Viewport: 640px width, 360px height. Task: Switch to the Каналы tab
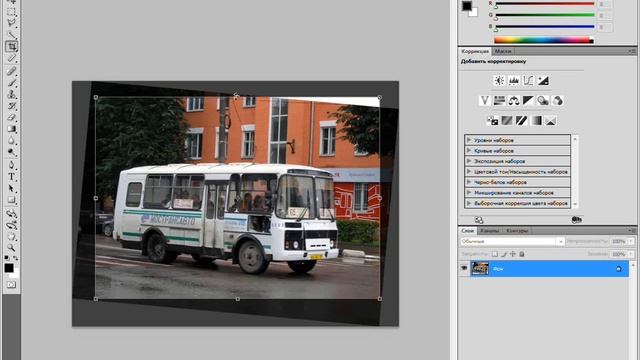[489, 231]
